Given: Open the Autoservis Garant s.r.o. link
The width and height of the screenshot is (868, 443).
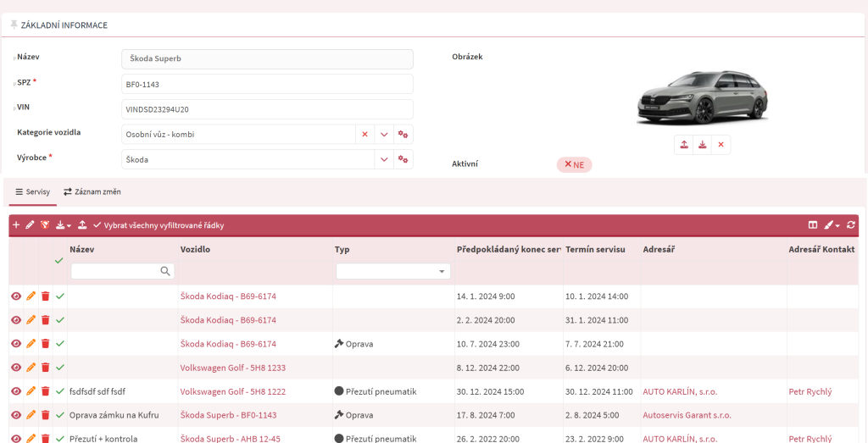Looking at the screenshot, I should [686, 415].
